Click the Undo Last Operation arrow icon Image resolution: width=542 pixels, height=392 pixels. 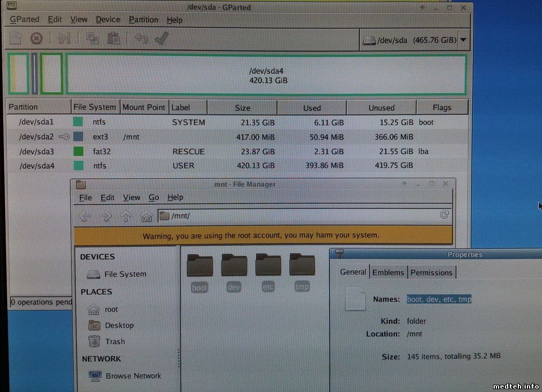coord(141,38)
